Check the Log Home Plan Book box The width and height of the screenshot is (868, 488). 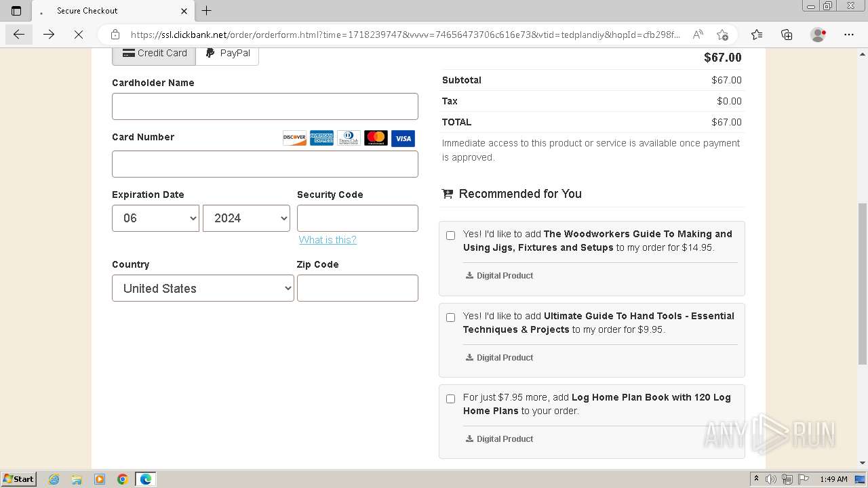tap(450, 399)
